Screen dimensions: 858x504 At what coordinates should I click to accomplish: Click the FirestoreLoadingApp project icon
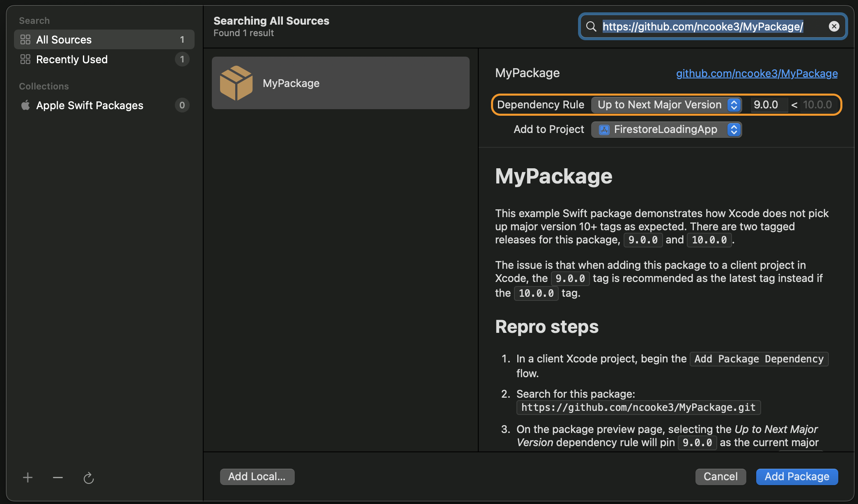604,130
